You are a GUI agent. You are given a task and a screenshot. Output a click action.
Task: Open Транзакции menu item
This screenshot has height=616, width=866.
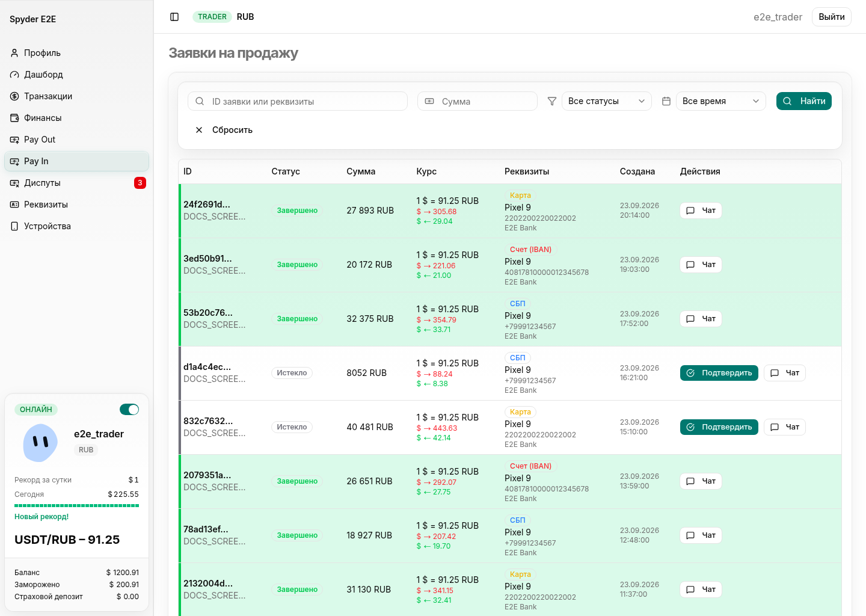tap(76, 96)
